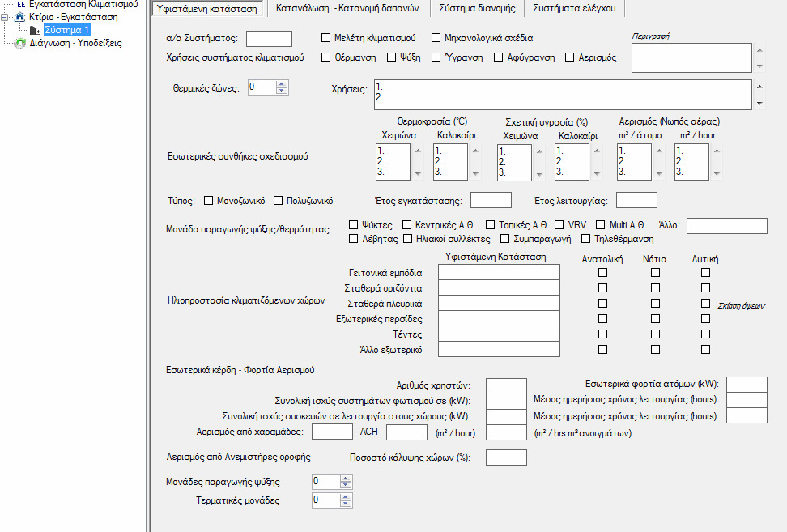Click Αερισμός από χαραμάδες input field

tap(332, 432)
